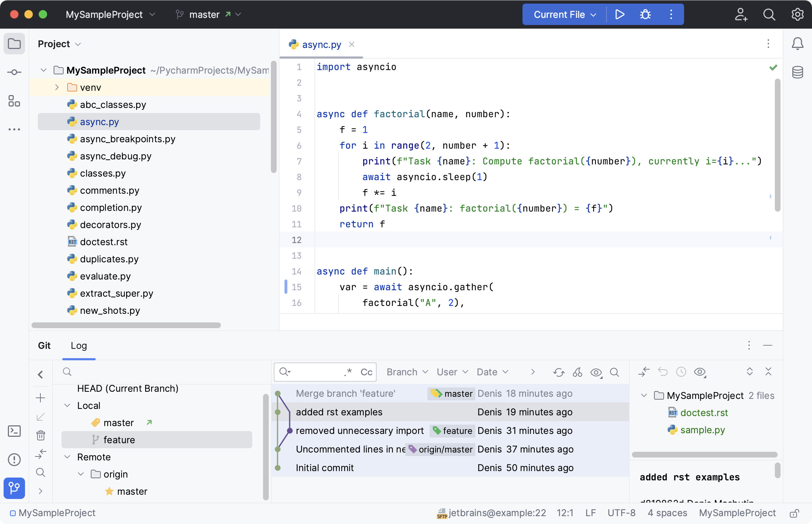Toggle match case in commit search field

click(367, 372)
